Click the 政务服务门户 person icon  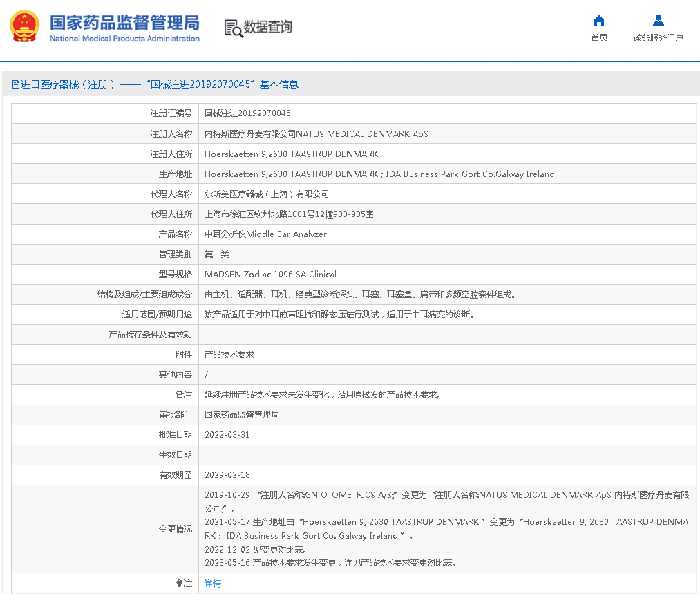(658, 21)
